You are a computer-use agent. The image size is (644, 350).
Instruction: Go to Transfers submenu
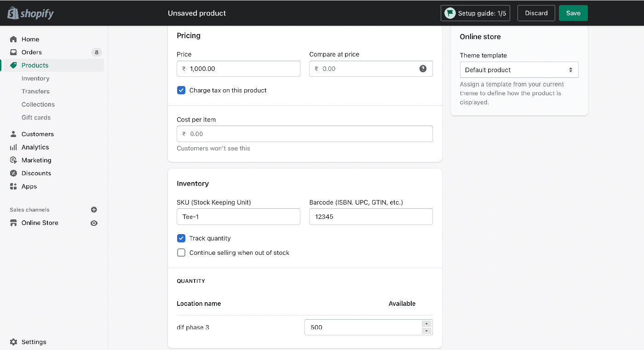pos(35,91)
